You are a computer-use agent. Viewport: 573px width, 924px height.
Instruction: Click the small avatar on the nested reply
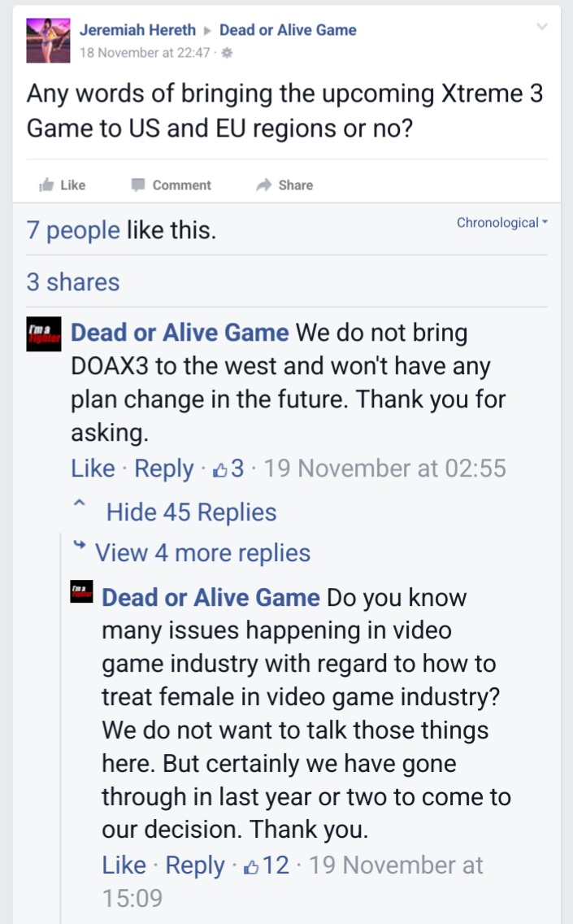click(x=82, y=591)
